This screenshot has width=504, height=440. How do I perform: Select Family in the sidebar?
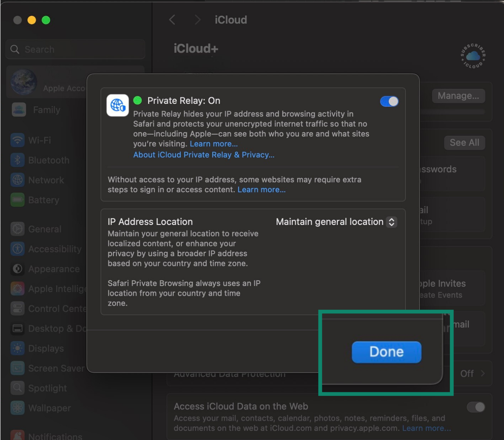click(x=47, y=109)
